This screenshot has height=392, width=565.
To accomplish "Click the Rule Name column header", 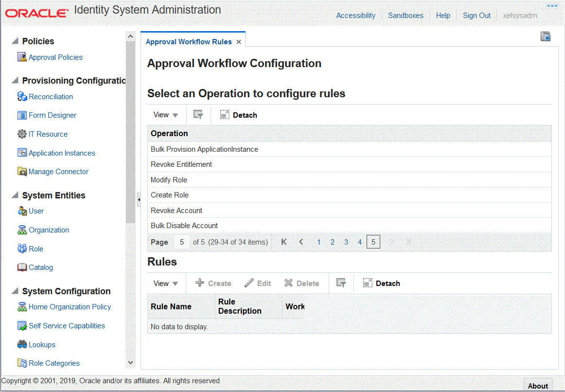I will [181, 306].
